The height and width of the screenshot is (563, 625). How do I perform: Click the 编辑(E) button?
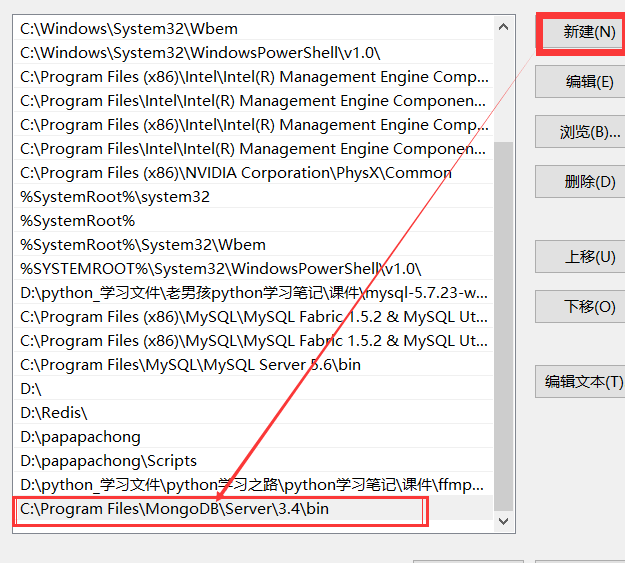580,82
